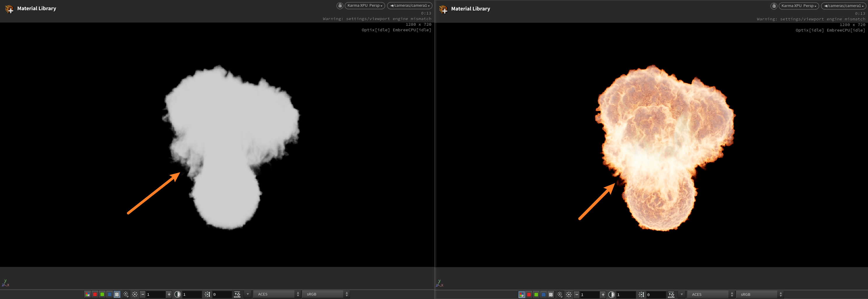Screen dimensions: 868x299
Task: Open the small arrow options menu in left viewport
Action: pos(248,294)
